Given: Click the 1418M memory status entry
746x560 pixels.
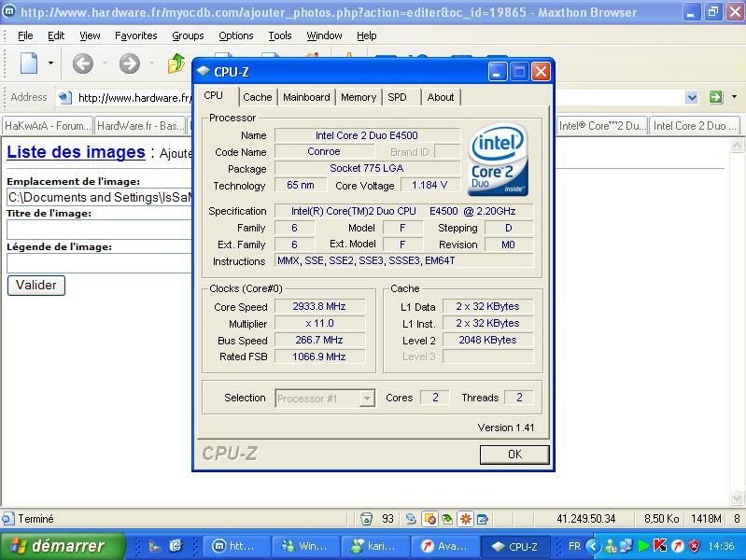Looking at the screenshot, I should (x=706, y=519).
